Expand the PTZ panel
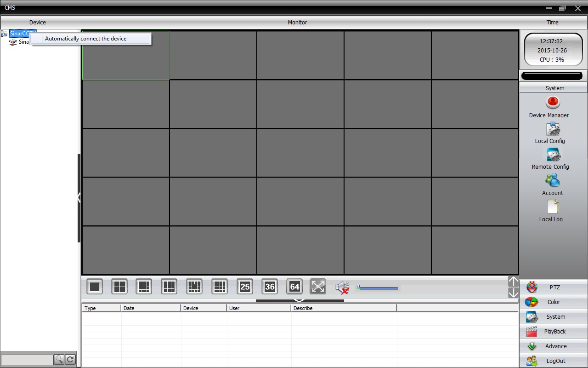The image size is (588, 368). click(554, 287)
